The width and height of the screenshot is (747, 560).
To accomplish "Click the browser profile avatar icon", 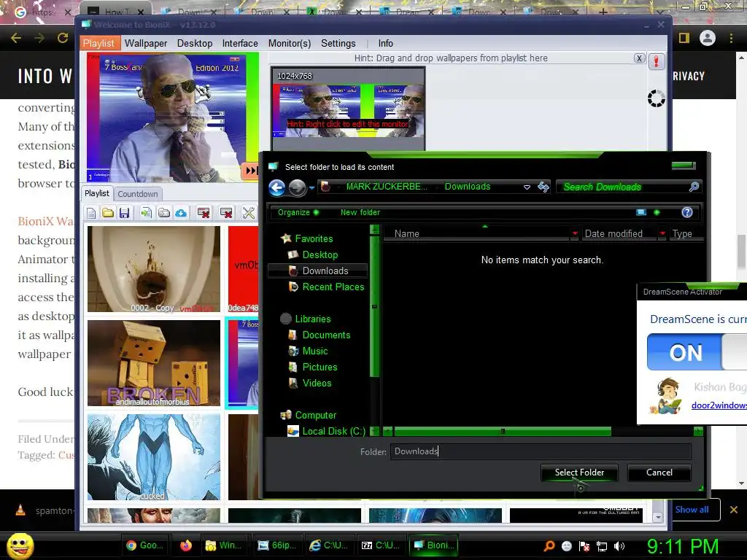I will point(708,38).
